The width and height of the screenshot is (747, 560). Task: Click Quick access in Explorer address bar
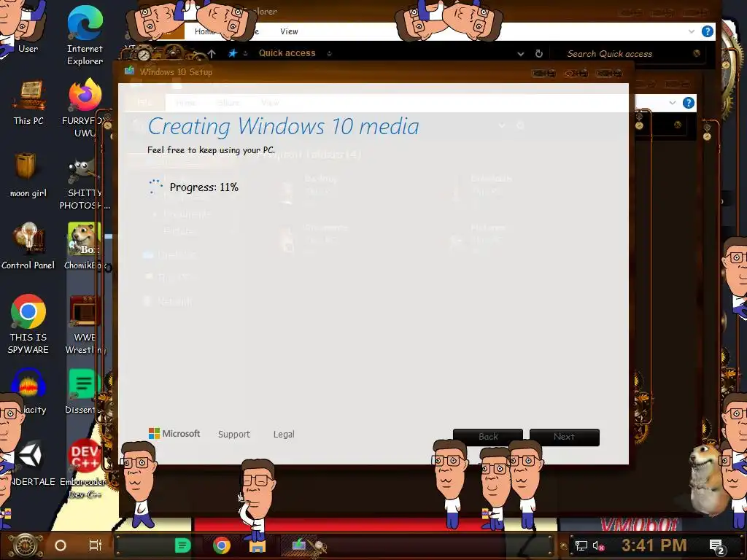(287, 53)
